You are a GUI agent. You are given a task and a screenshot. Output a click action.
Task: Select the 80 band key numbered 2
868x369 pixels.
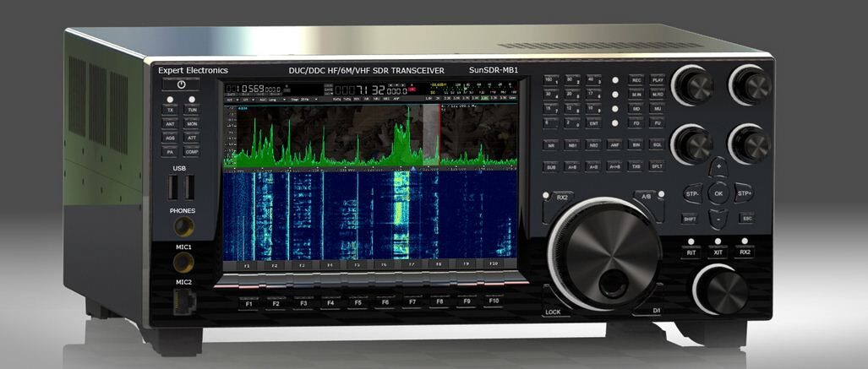click(571, 80)
